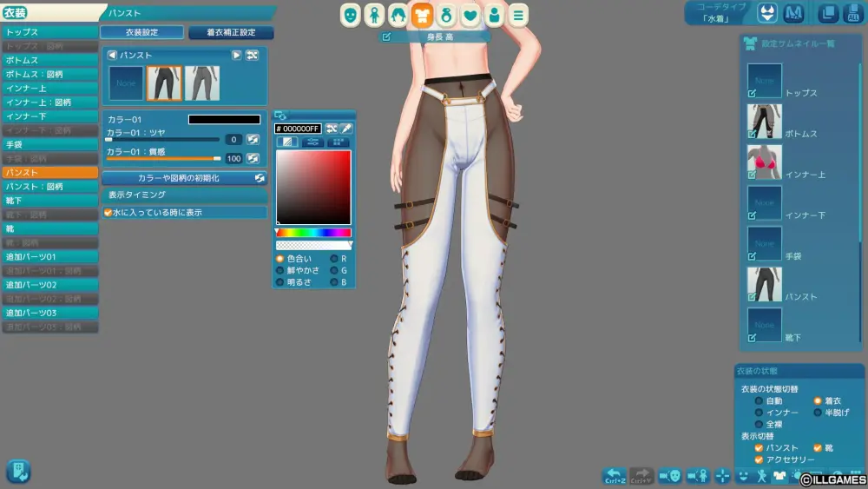
Task: Open カラー01 black color swatch
Action: pyautogui.click(x=224, y=119)
